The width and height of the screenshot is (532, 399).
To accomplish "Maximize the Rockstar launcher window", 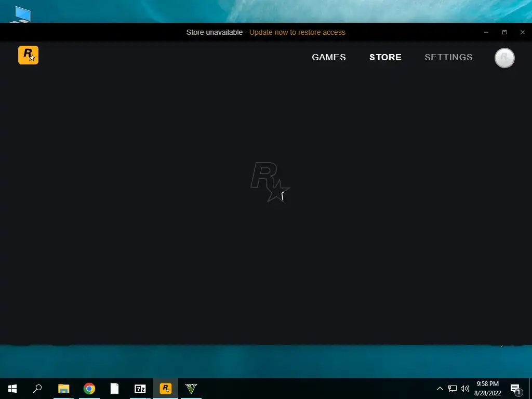I will [504, 32].
